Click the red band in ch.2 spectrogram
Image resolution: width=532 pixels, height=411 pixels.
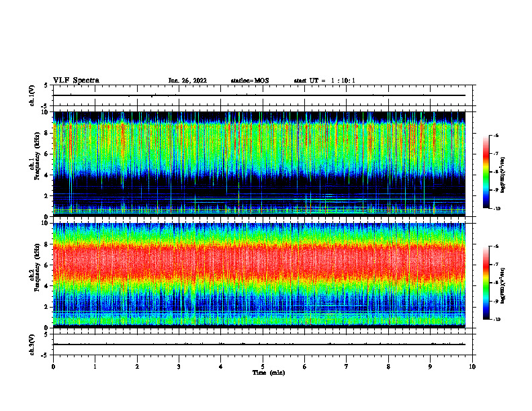(259, 261)
